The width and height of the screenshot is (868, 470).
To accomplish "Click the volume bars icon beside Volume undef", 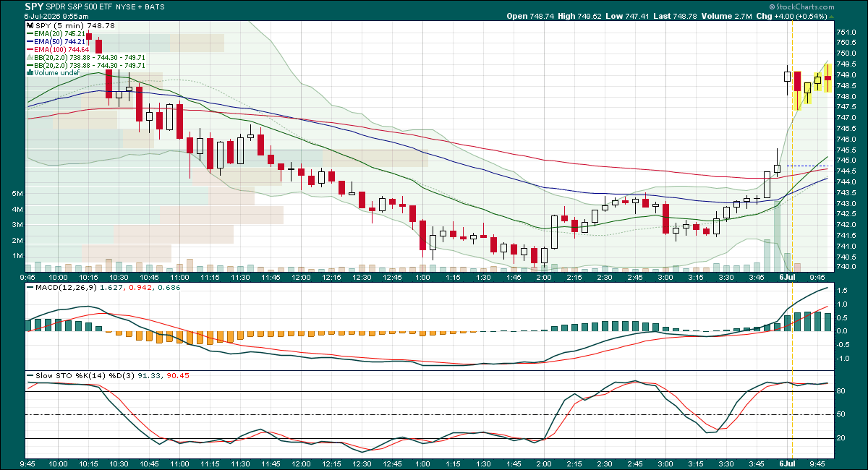I will pyautogui.click(x=30, y=72).
